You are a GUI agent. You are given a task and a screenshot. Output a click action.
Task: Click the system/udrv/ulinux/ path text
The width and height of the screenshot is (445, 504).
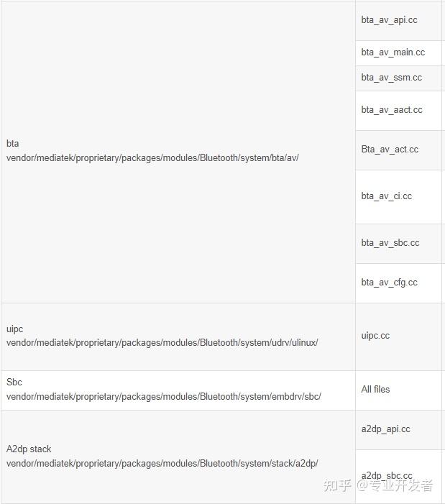click(x=162, y=343)
